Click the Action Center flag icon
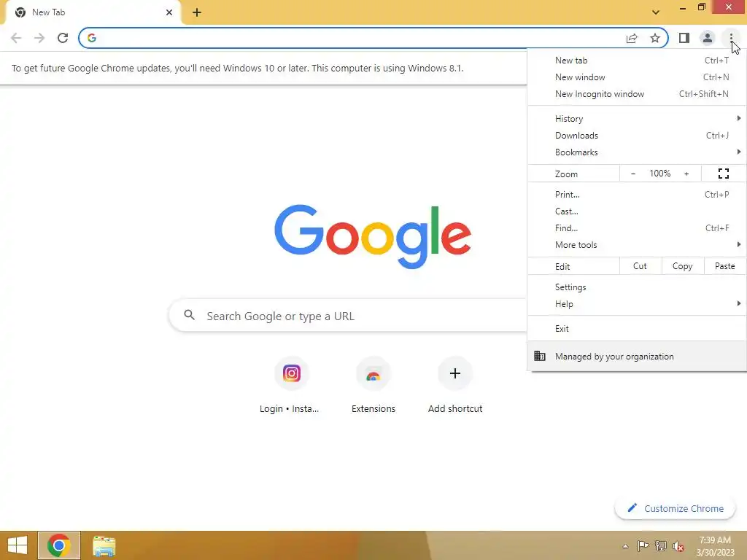This screenshot has height=560, width=747. 643,545
